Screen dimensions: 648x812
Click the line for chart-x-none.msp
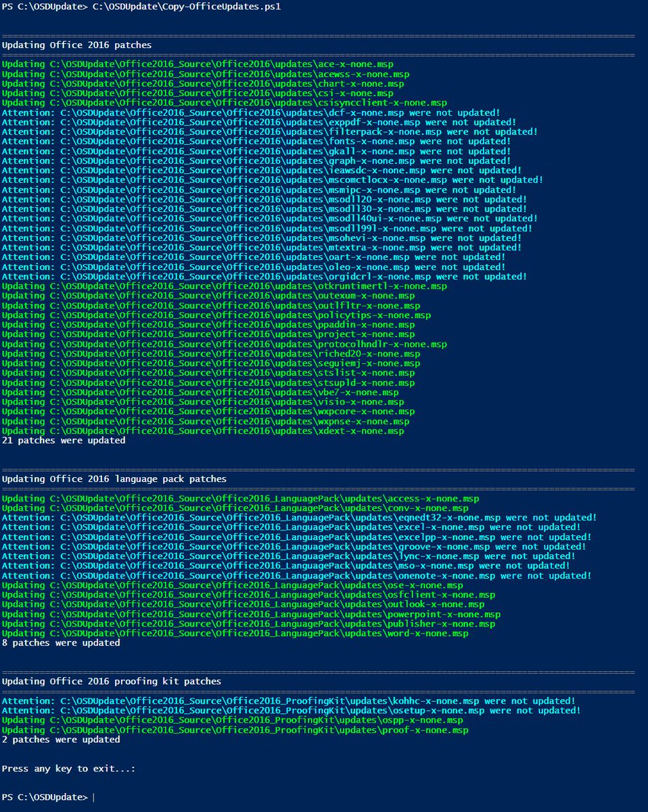203,83
